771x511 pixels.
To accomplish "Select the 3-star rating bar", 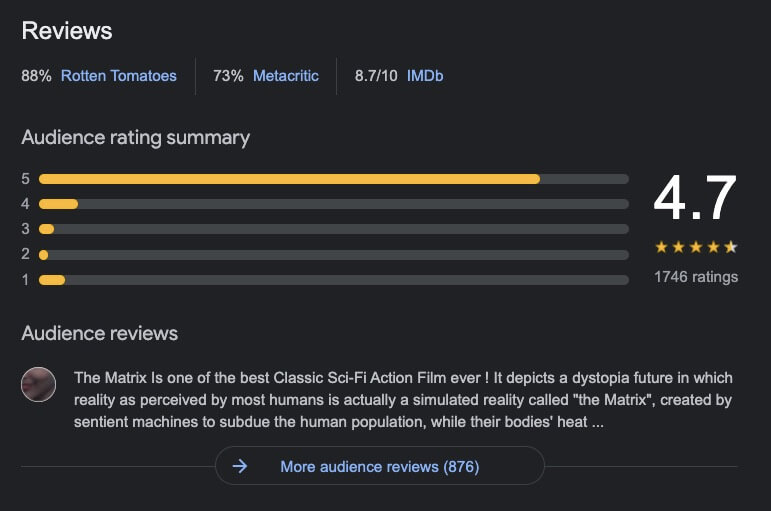I will [x=334, y=229].
